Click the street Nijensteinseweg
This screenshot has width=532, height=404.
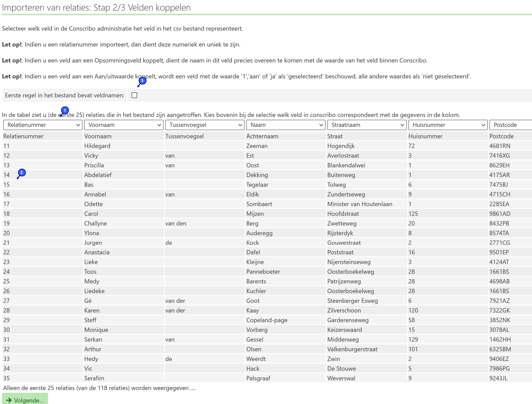tap(349, 262)
